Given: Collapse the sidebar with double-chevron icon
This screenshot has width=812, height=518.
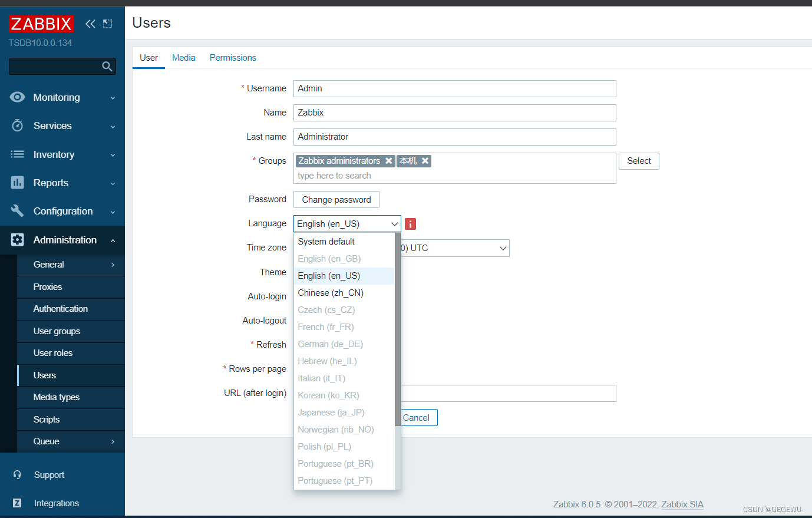Looking at the screenshot, I should (90, 24).
